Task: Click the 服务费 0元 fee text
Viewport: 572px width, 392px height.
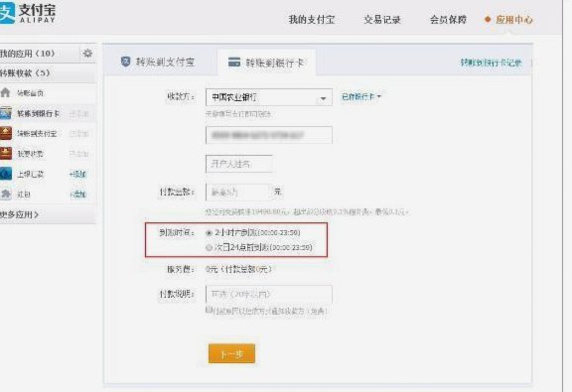Action: pyautogui.click(x=238, y=270)
